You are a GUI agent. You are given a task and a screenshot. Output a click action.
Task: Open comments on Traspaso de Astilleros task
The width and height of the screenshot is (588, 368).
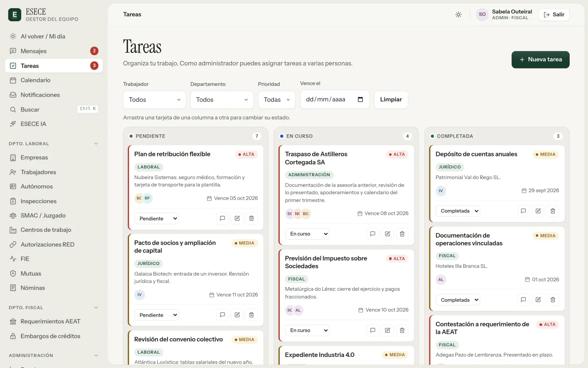[373, 234]
